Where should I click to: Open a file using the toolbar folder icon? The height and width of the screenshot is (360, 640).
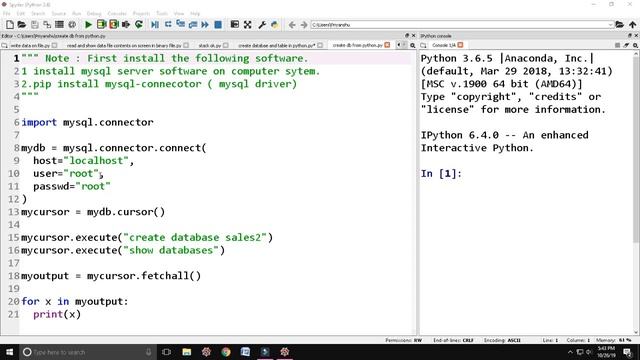coord(22,25)
